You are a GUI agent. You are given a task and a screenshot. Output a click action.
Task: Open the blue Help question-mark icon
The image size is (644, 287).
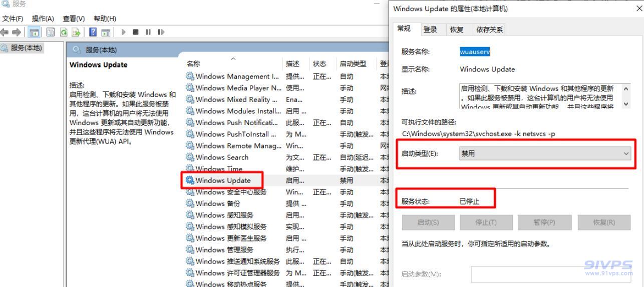click(93, 32)
